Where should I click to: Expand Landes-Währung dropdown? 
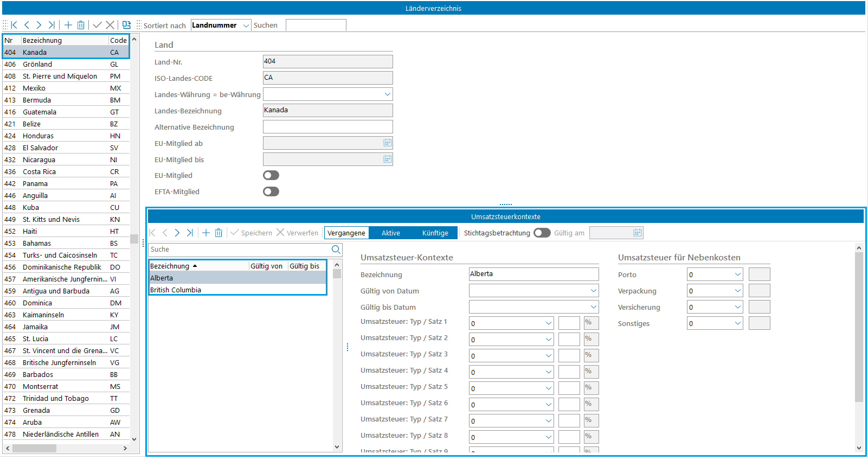(387, 94)
